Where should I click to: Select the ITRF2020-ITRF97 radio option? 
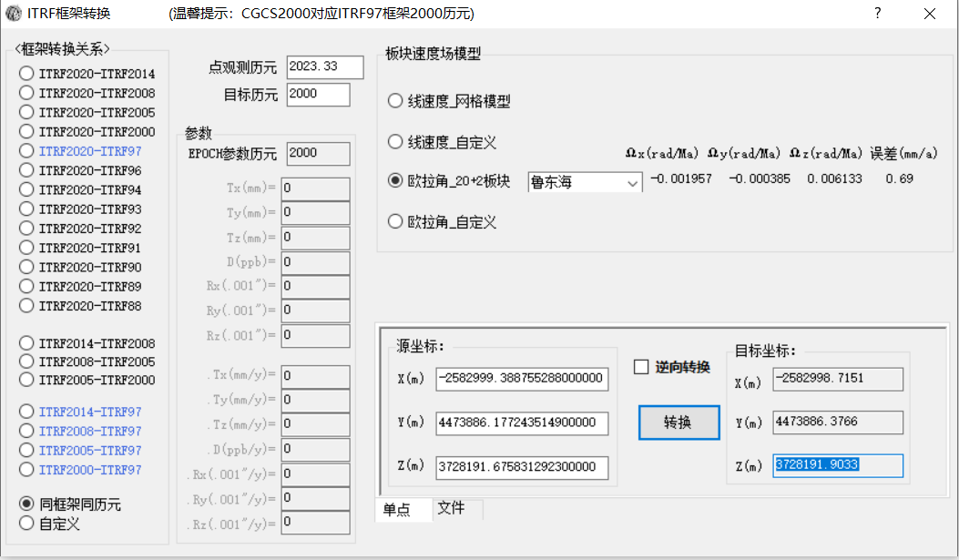point(27,151)
